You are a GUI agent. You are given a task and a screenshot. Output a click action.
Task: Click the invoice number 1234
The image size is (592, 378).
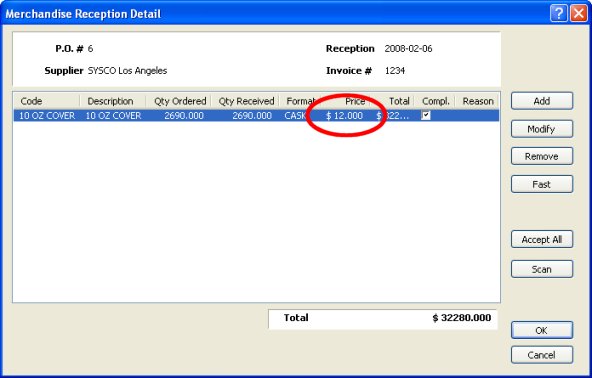pyautogui.click(x=395, y=71)
